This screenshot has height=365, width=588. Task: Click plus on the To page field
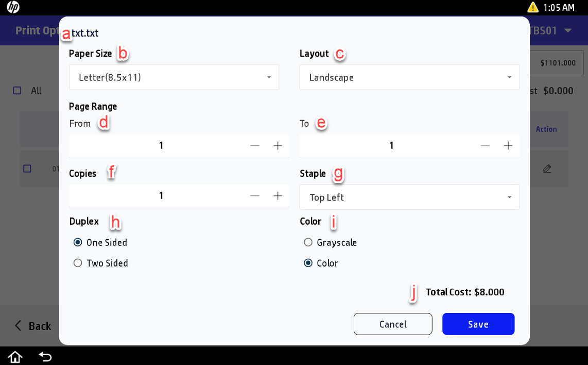click(x=508, y=146)
